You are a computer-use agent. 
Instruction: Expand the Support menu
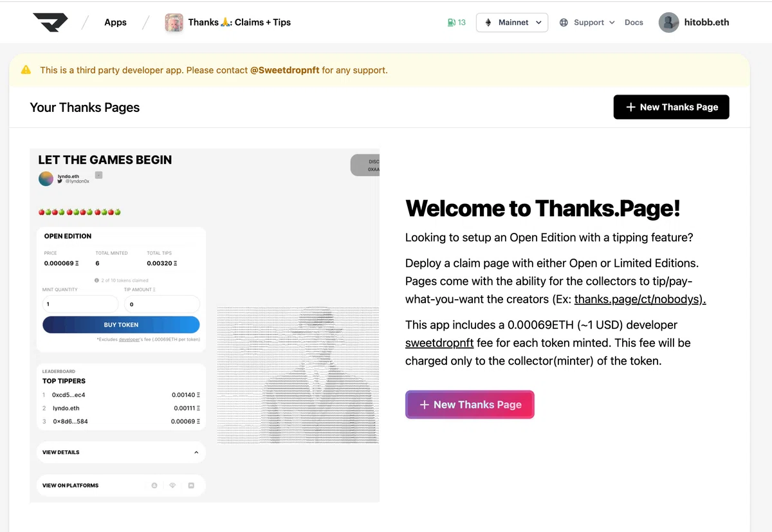587,23
